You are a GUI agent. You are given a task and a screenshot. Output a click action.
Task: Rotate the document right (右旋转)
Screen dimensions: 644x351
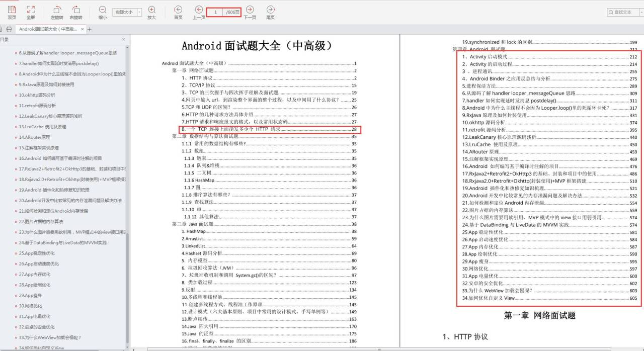pyautogui.click(x=76, y=12)
